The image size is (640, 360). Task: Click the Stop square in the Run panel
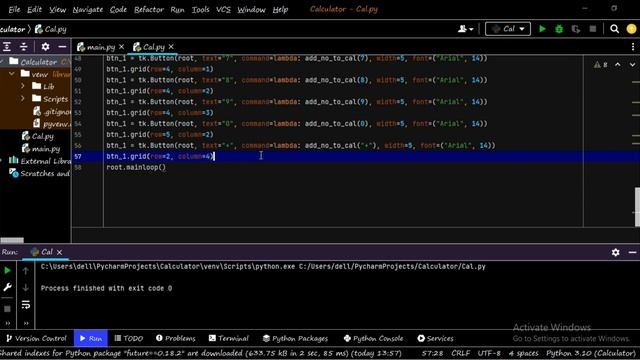pos(7,309)
